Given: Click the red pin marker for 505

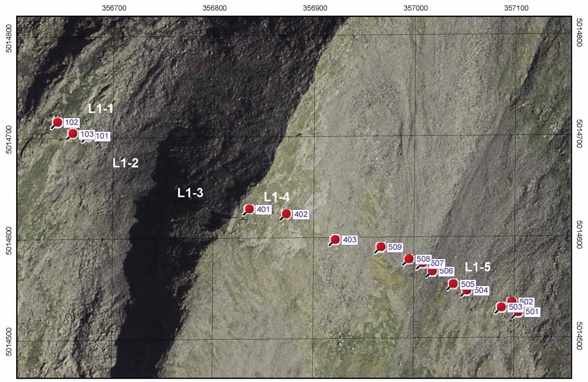Looking at the screenshot, I should click(453, 283).
